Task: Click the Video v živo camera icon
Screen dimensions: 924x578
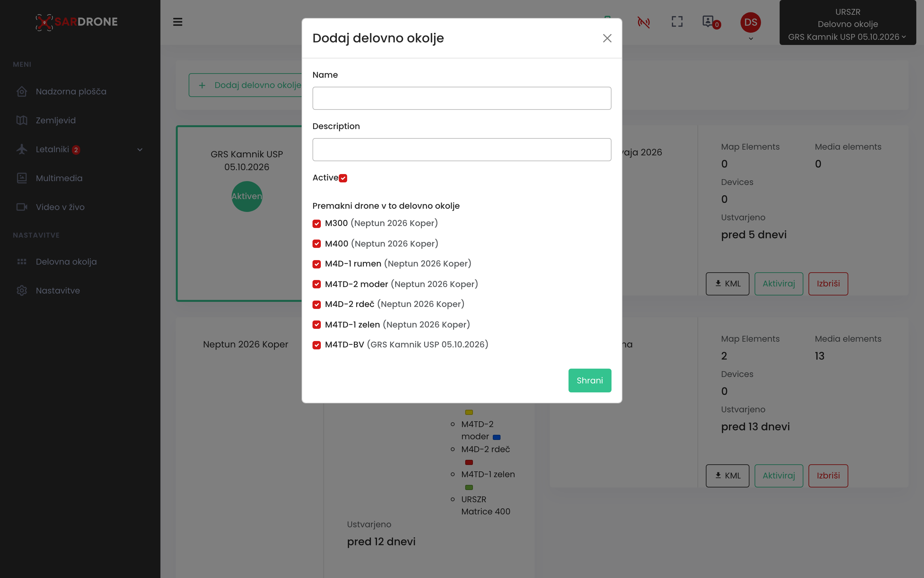Action: (x=22, y=207)
